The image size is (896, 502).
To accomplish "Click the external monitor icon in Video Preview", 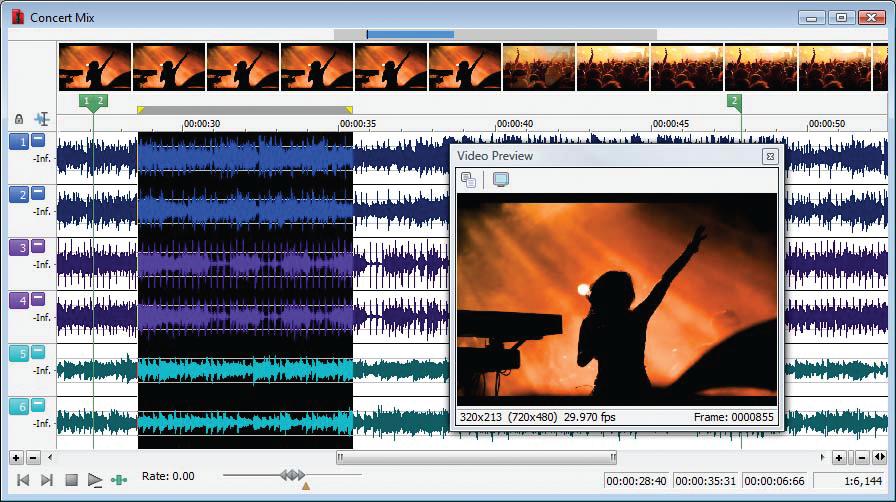I will 501,180.
